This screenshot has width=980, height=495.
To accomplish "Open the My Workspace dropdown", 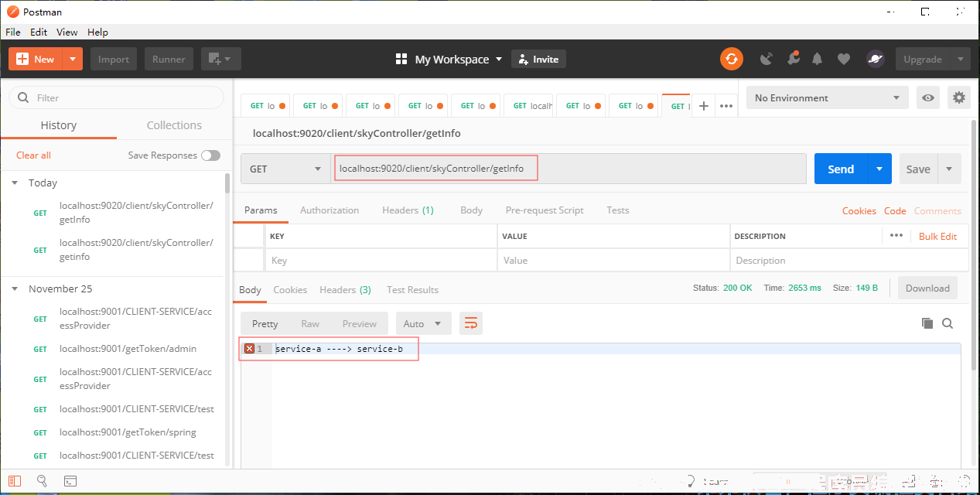I will 449,59.
